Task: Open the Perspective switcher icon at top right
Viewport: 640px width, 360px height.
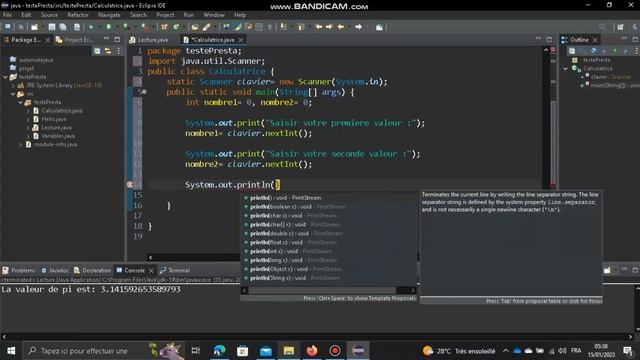Action: click(x=620, y=27)
